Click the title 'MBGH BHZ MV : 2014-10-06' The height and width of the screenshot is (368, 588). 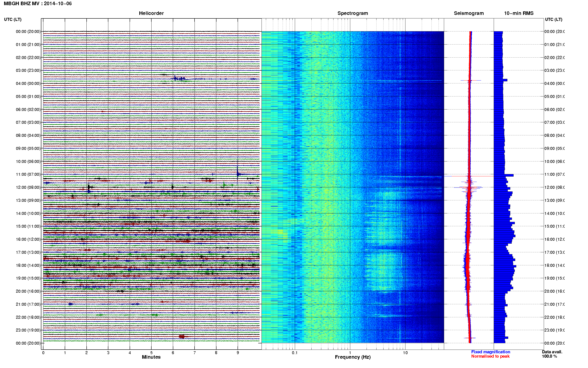point(38,3)
